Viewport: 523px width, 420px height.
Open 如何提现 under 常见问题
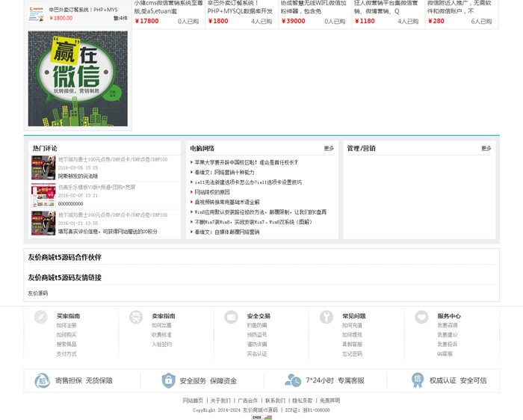(x=352, y=335)
